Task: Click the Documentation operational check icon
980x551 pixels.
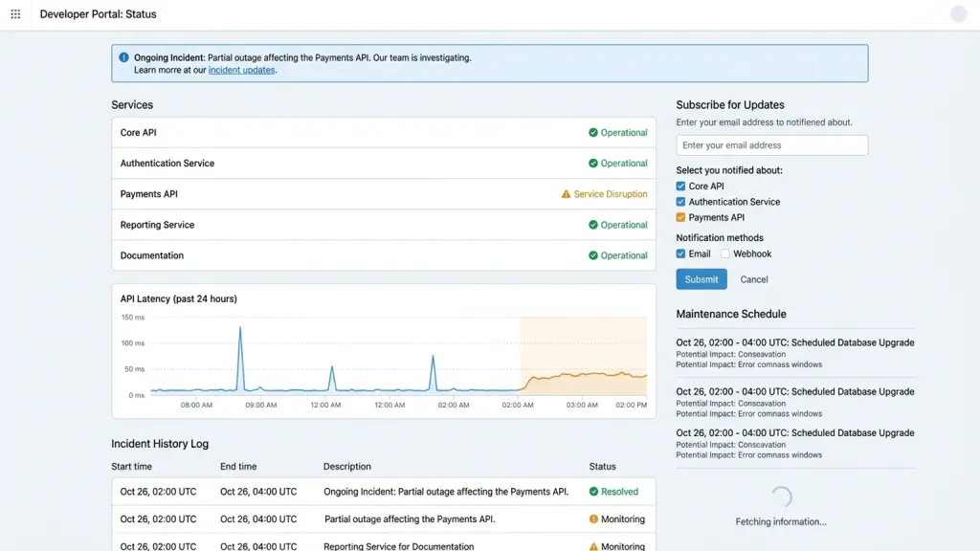Action: coord(593,255)
